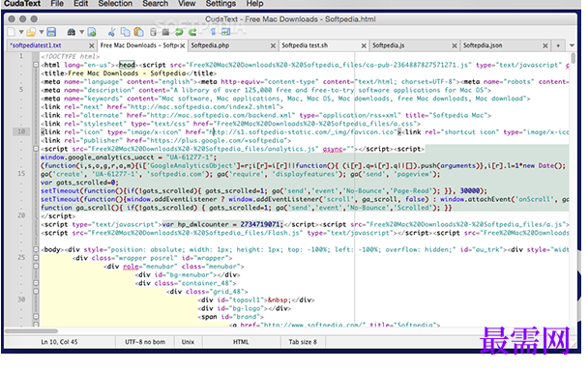Click the grey cylinder toolbar icon

[153, 32]
